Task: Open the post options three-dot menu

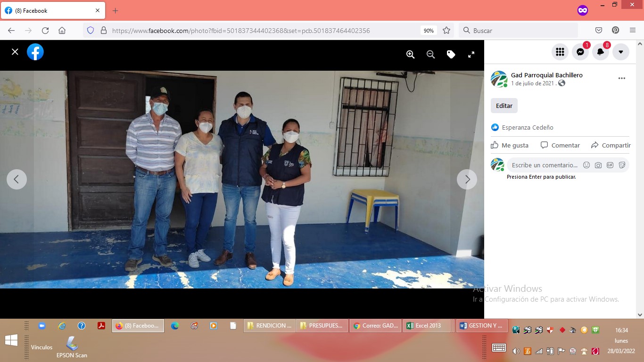Action: tap(621, 78)
